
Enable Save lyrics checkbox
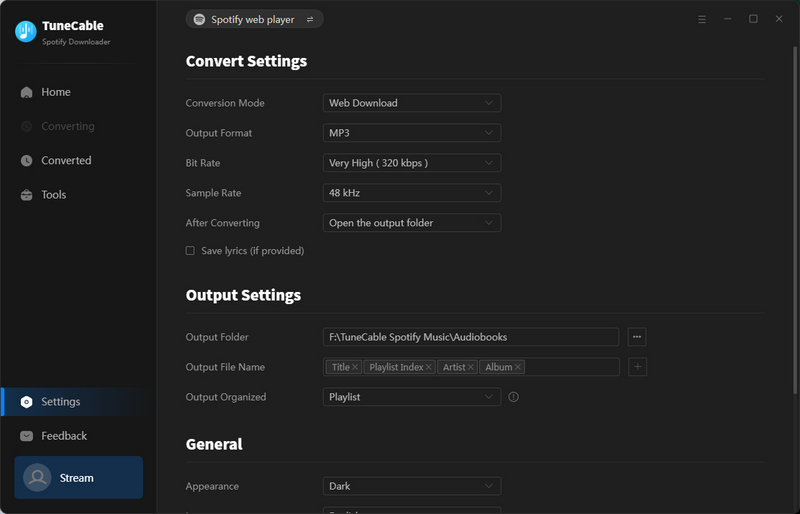click(190, 251)
